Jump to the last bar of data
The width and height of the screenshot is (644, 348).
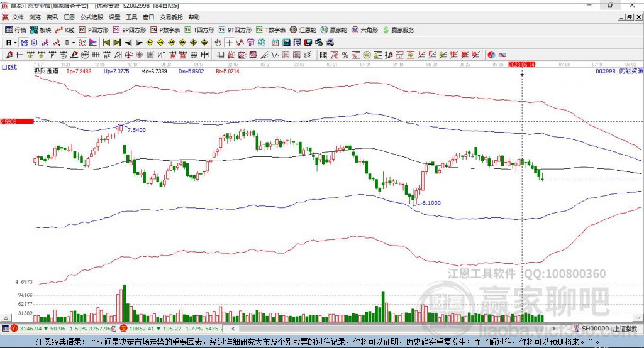point(117,43)
